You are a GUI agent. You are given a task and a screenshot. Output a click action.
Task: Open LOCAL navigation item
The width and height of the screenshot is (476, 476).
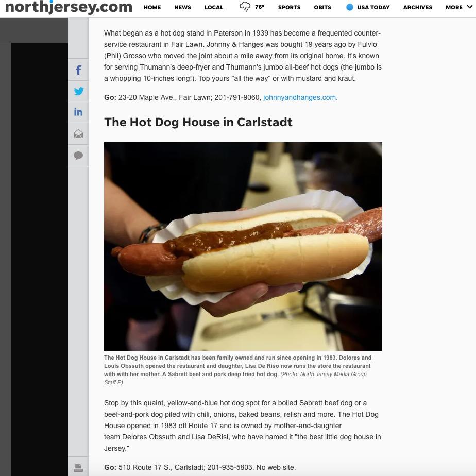[x=214, y=7]
